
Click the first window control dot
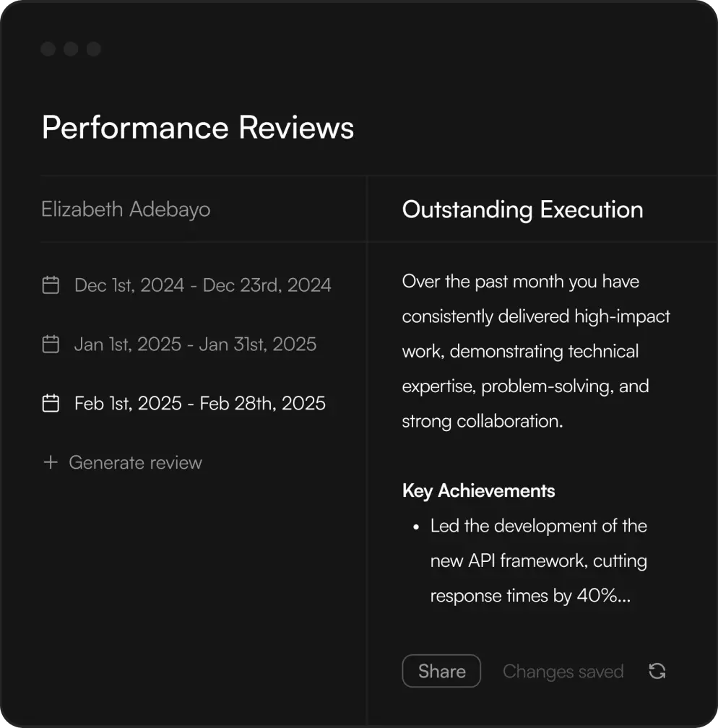pyautogui.click(x=48, y=49)
